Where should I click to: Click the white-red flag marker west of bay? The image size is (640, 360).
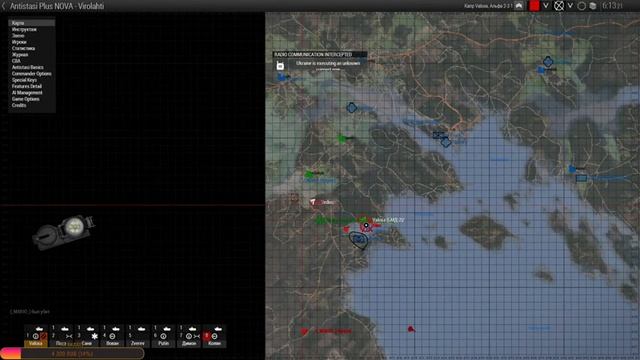313,202
